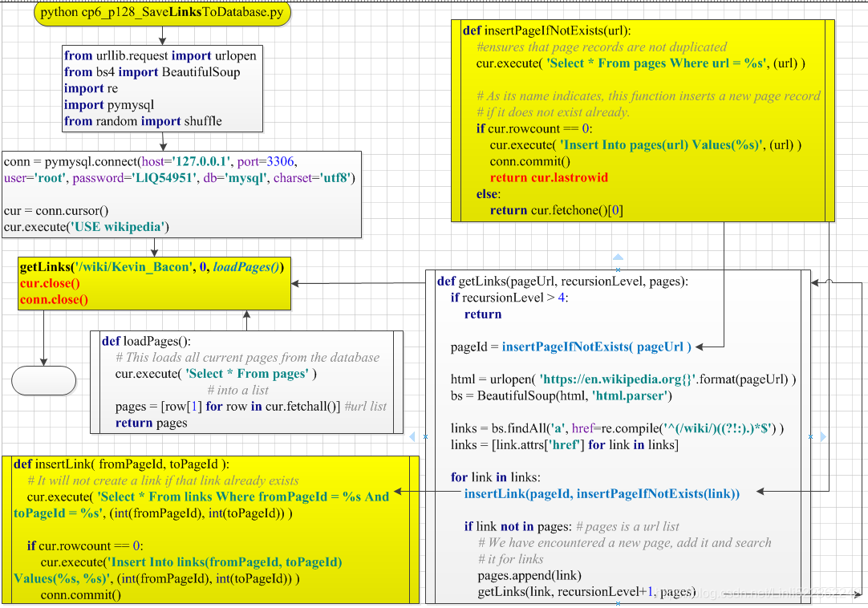
Task: Click comment '#ensures that page records are not duplicated'
Action: coord(602,47)
